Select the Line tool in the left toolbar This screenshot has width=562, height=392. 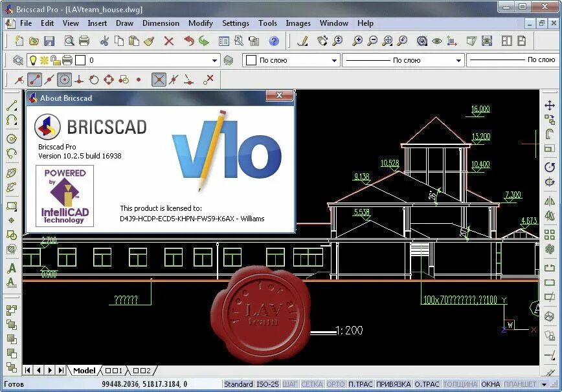click(x=12, y=105)
